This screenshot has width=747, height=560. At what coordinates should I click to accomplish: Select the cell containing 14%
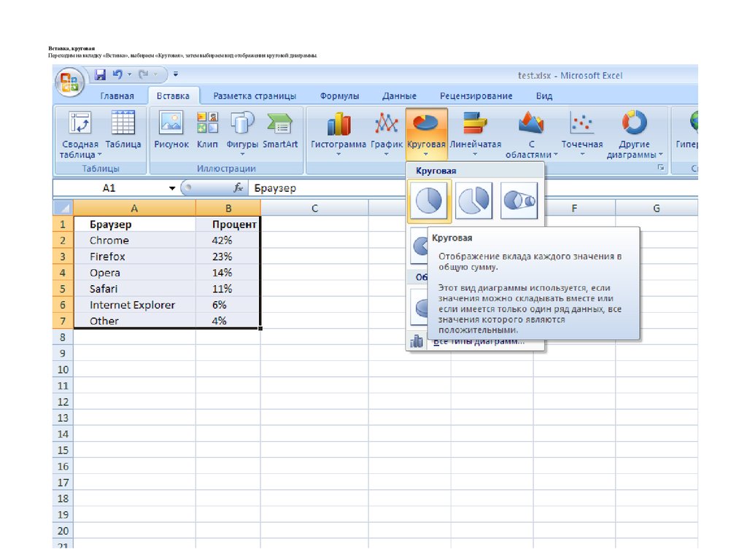(228, 273)
